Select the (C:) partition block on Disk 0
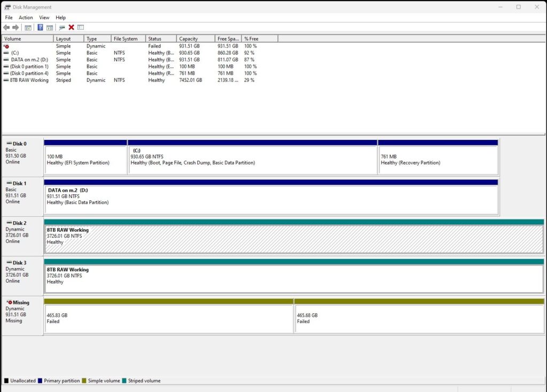 (x=251, y=158)
